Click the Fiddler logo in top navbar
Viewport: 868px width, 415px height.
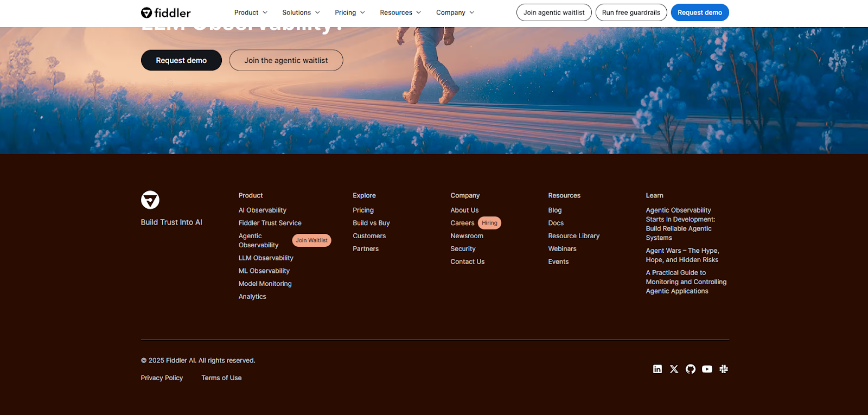click(165, 12)
